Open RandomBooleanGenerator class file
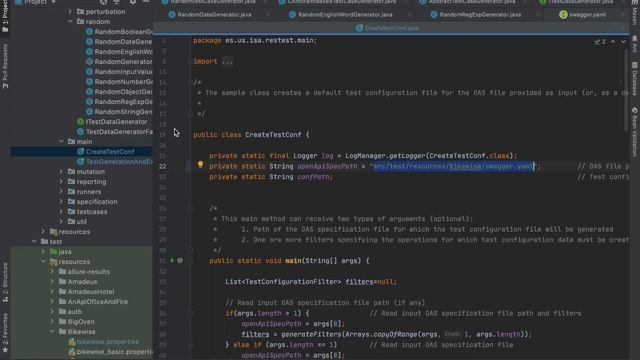Viewport: 640px width, 360px height. [x=119, y=31]
